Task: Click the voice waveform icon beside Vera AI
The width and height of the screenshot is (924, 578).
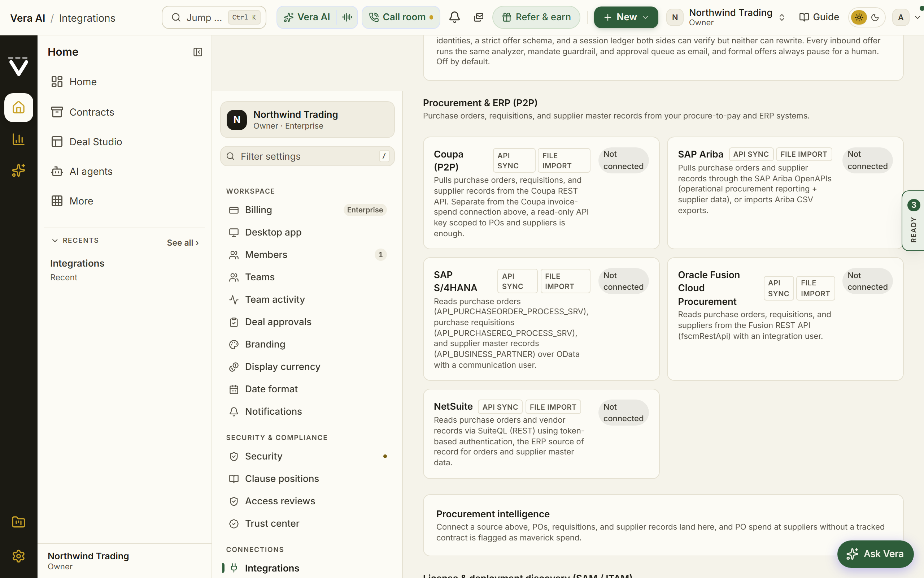Action: (x=347, y=17)
